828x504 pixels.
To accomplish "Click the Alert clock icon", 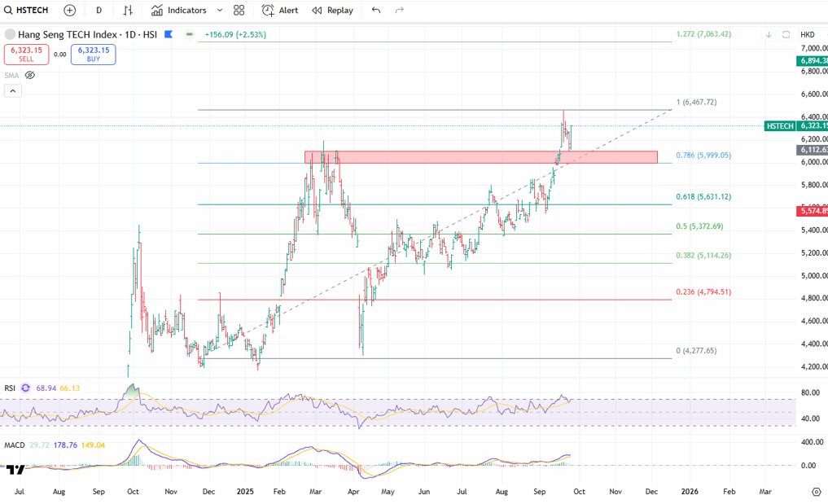I will point(268,10).
